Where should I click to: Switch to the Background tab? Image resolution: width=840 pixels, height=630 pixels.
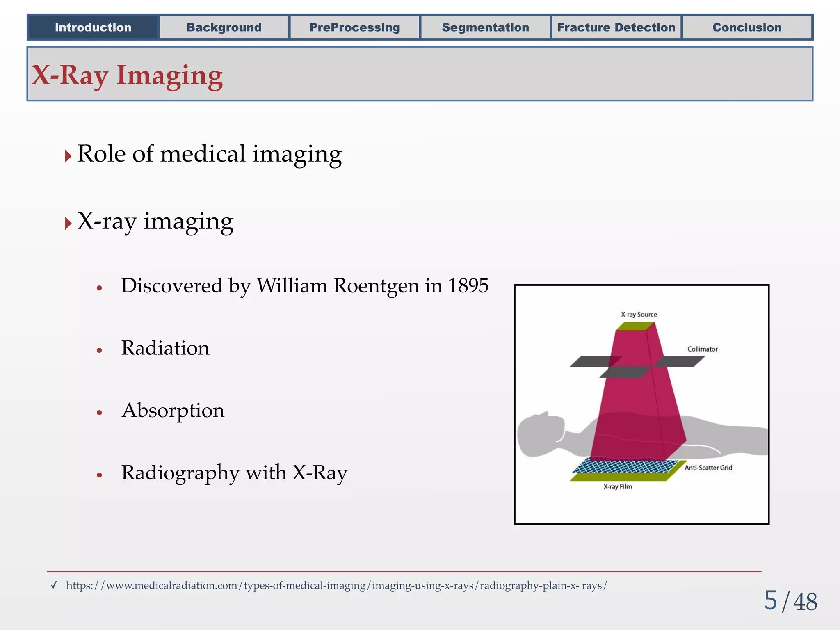tap(224, 27)
